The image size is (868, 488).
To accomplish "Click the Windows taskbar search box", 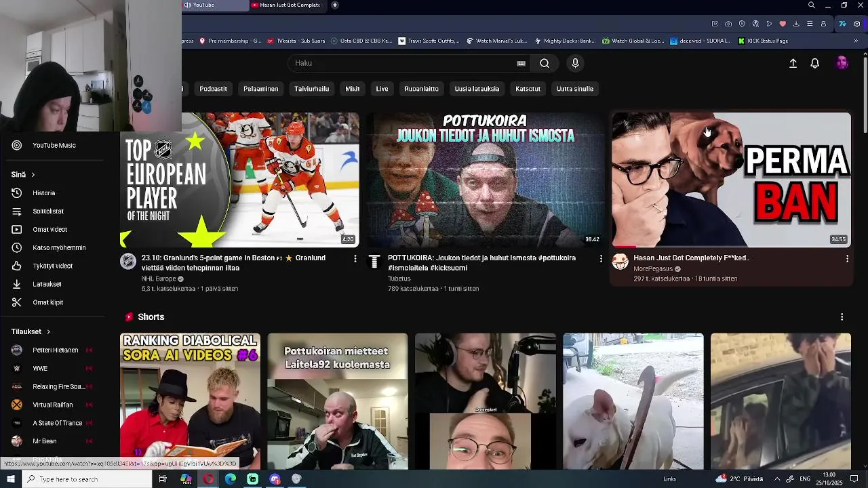I will [x=86, y=479].
